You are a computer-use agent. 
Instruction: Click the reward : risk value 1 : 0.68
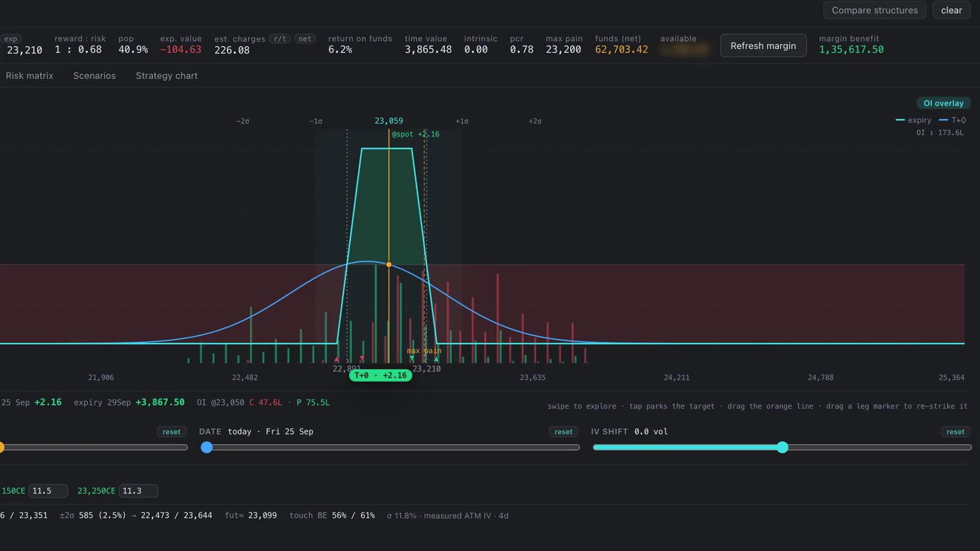pos(78,50)
